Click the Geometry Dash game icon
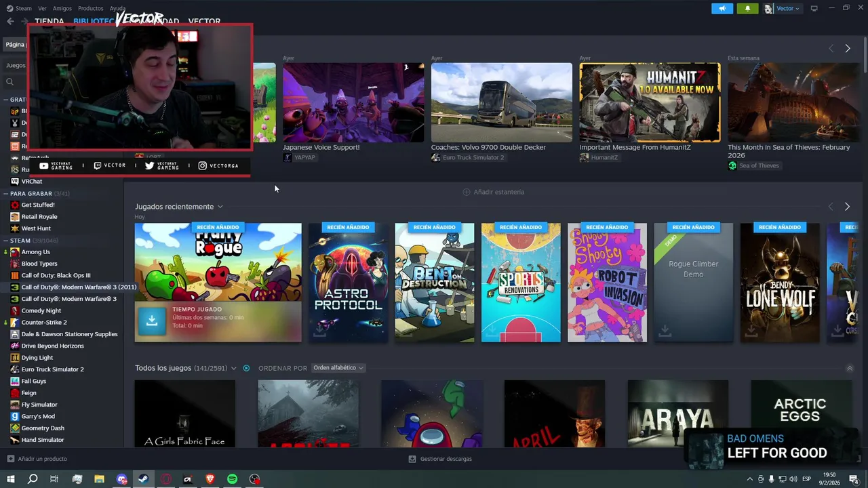The height and width of the screenshot is (488, 868). click(15, 428)
